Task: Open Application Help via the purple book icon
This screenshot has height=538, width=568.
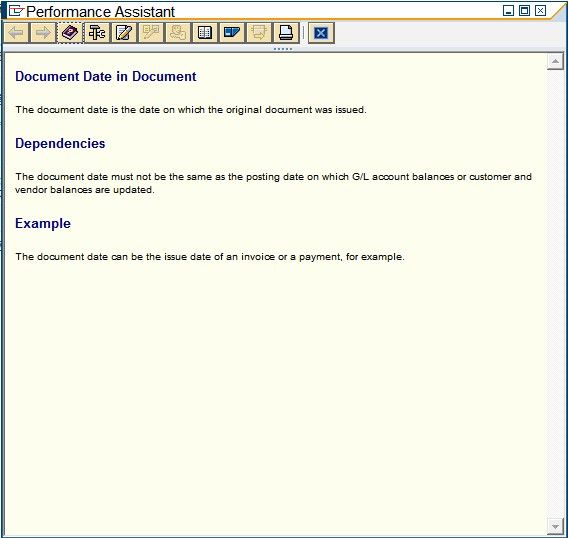Action: [70, 33]
